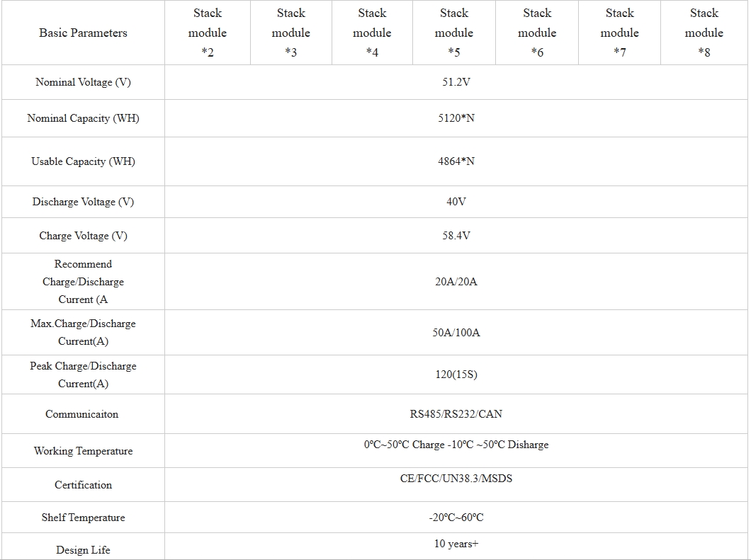Screen dimensions: 751x560
Task: Select the 51.2V value cell
Action: (456, 82)
